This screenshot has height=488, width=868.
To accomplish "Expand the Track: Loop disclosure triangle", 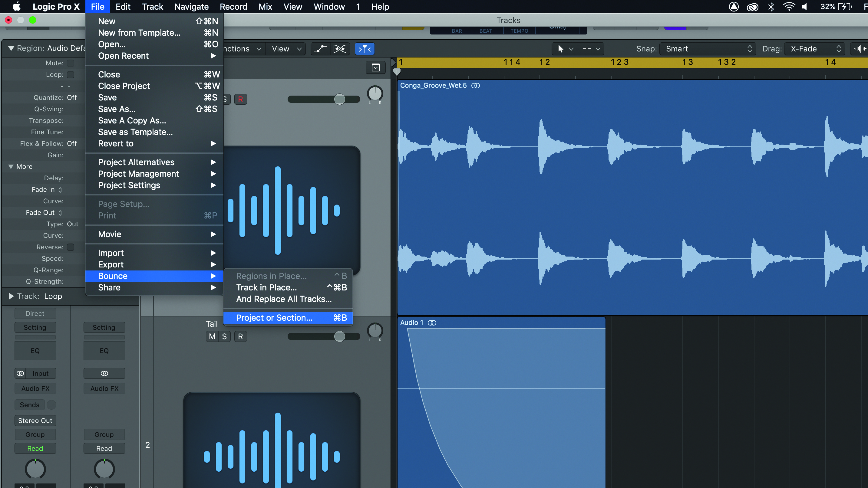I will pyautogui.click(x=11, y=296).
